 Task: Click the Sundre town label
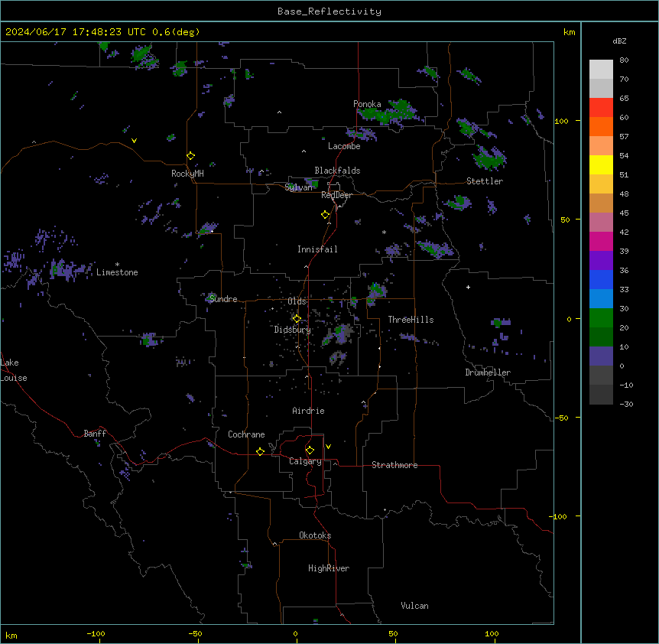point(223,299)
